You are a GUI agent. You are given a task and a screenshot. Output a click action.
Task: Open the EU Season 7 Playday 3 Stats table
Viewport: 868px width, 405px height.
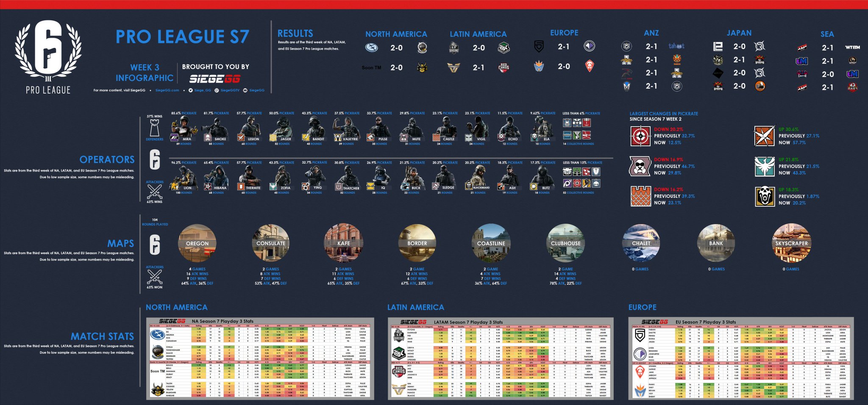tap(741, 358)
